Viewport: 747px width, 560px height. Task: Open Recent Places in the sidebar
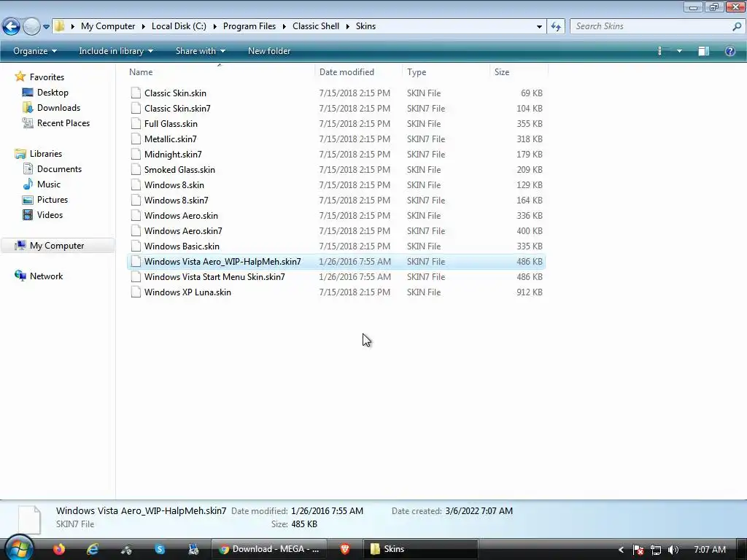pos(56,122)
